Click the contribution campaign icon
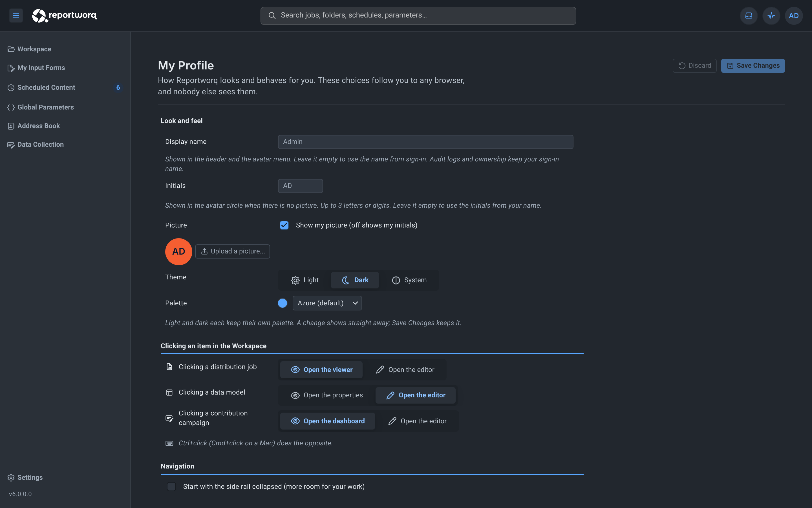 [x=169, y=418]
